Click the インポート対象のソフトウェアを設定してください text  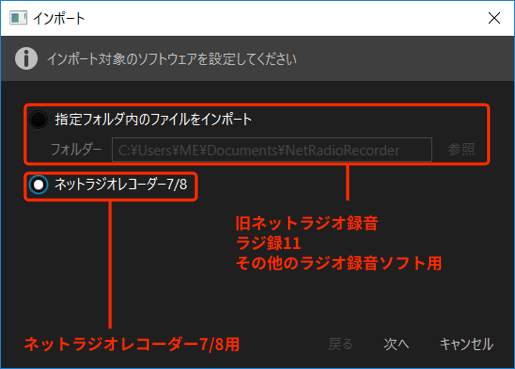(x=172, y=59)
